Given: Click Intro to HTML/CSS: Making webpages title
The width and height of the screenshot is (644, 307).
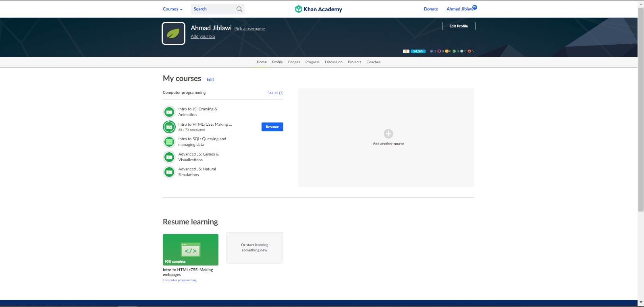Looking at the screenshot, I should pos(188,272).
